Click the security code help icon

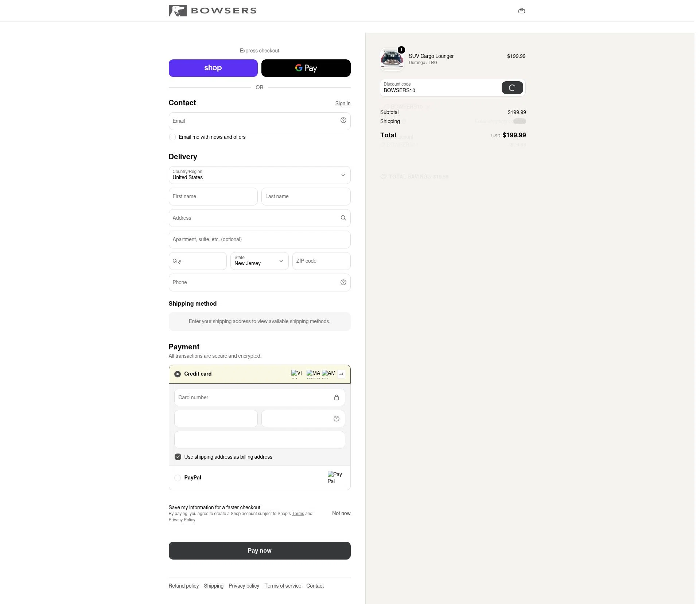[336, 419]
